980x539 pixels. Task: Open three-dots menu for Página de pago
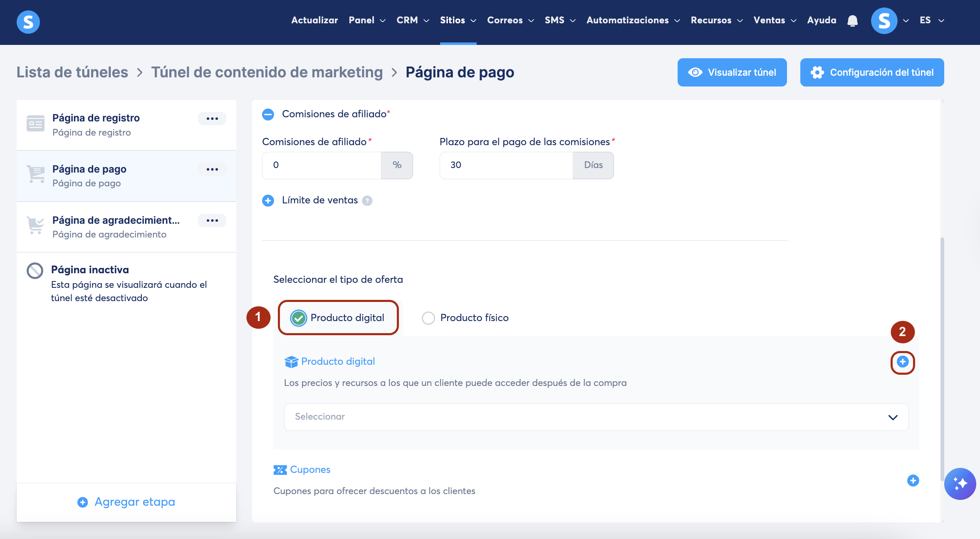coord(212,169)
